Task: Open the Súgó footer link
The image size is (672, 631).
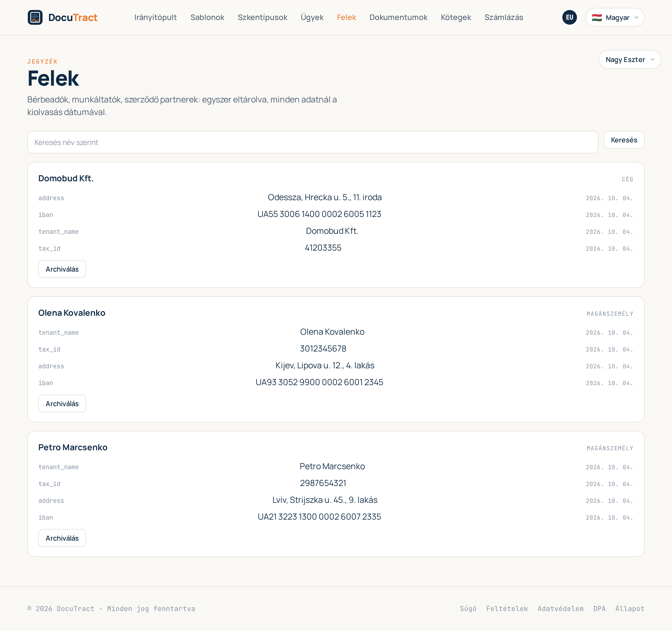Action: coord(468,609)
